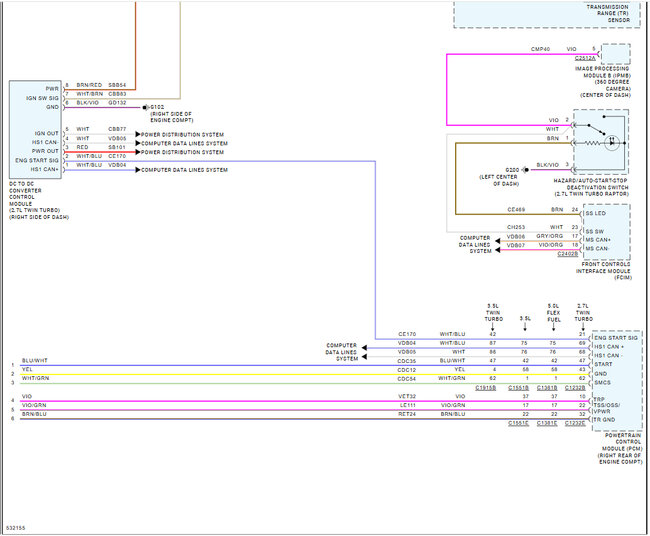Click the 'VDB07' circuit code
Screen dimensions: 650x536
(x=516, y=245)
